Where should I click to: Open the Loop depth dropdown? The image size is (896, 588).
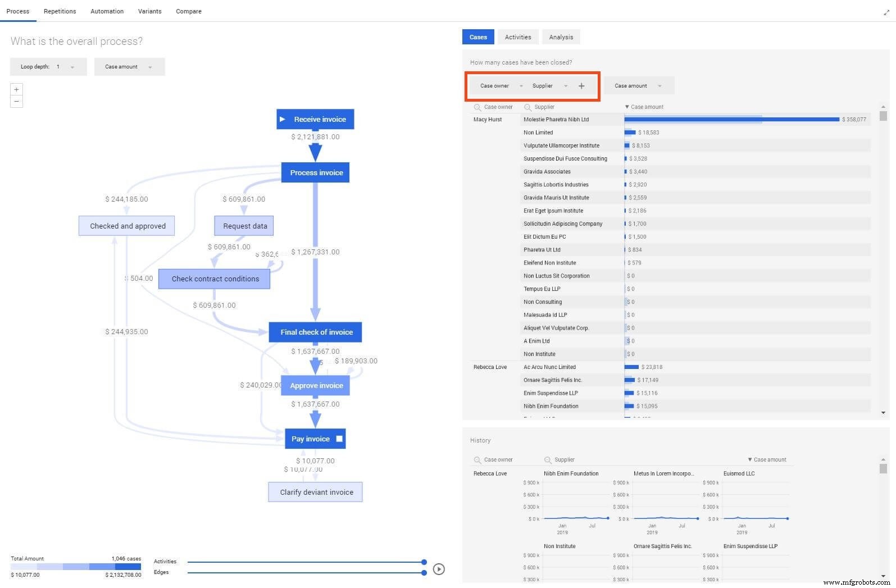pyautogui.click(x=48, y=67)
